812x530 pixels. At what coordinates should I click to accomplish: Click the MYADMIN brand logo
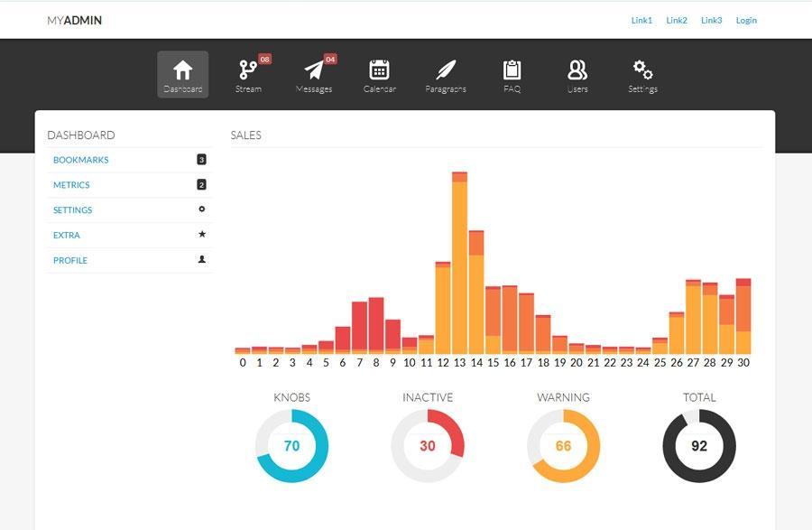(x=74, y=20)
